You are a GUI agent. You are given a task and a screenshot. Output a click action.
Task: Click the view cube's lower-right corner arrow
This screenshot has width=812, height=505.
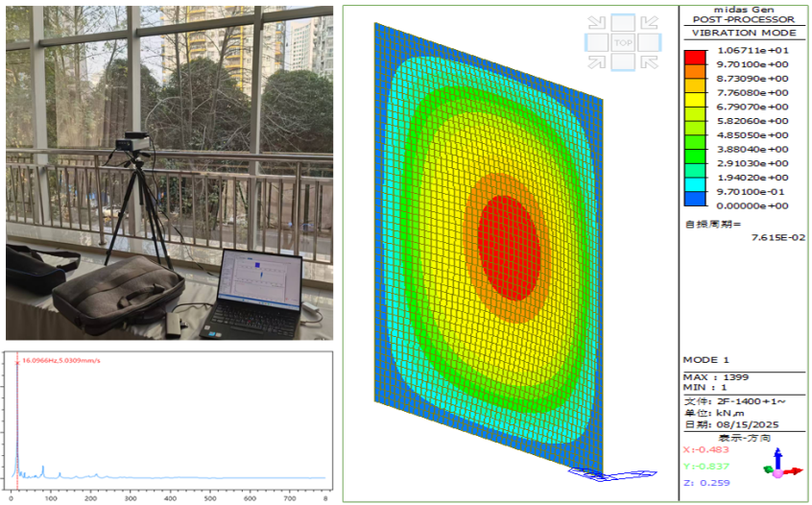[650, 62]
